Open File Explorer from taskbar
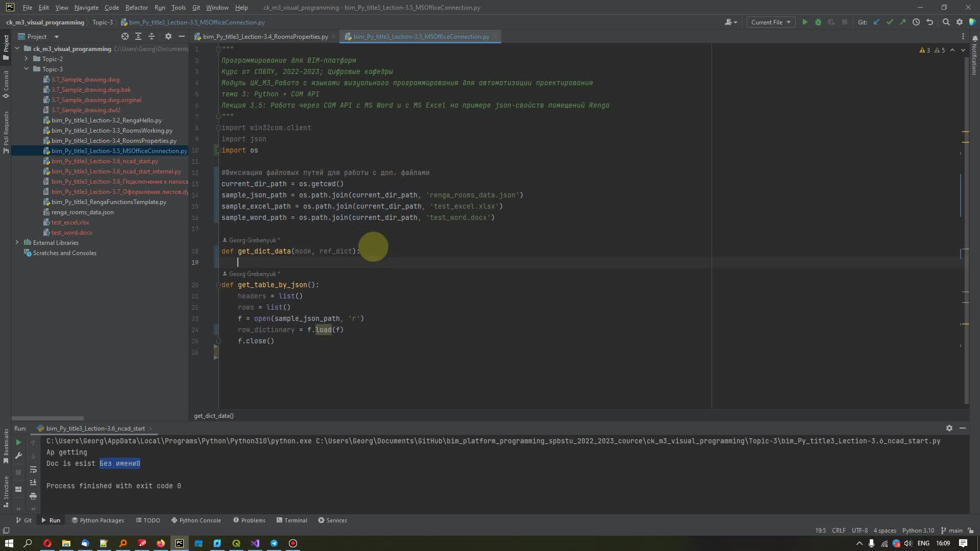Viewport: 980px width, 551px height. point(66,543)
